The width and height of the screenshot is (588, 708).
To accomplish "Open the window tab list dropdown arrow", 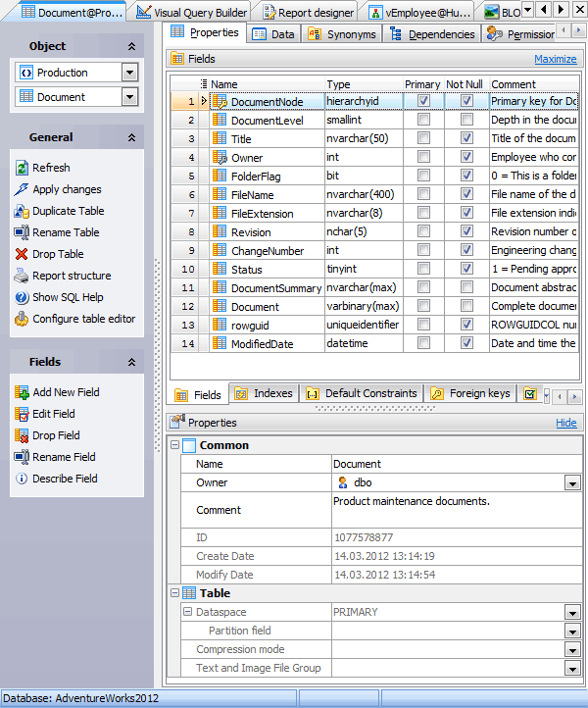I will [527, 9].
